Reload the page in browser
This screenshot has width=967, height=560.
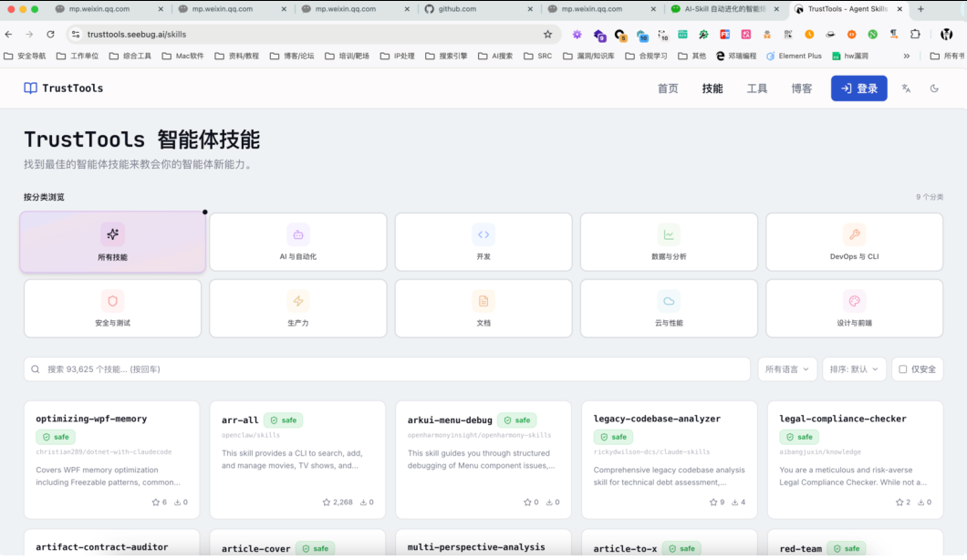click(50, 35)
